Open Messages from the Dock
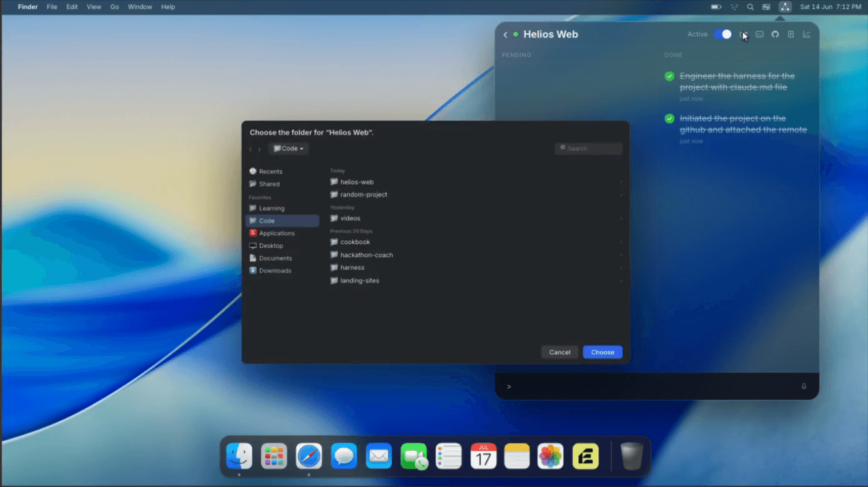Image resolution: width=868 pixels, height=487 pixels. pos(344,456)
